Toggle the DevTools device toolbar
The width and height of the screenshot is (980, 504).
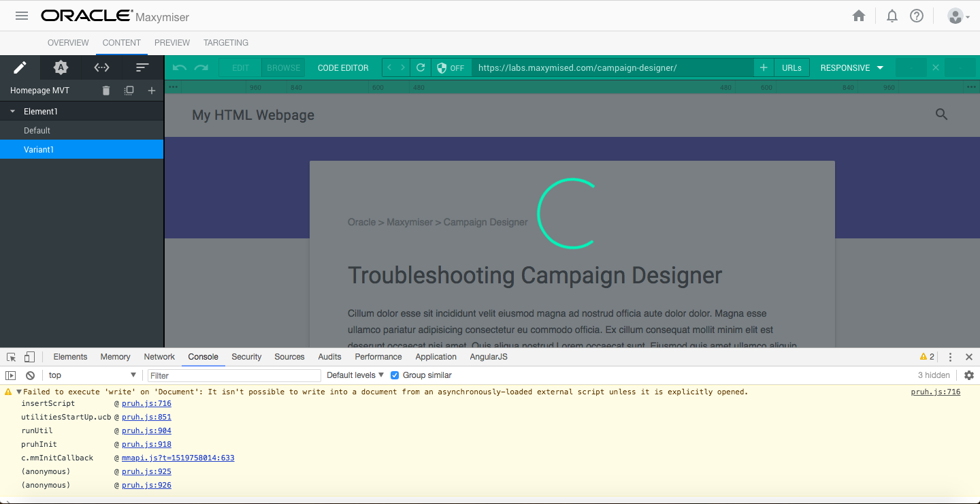29,357
